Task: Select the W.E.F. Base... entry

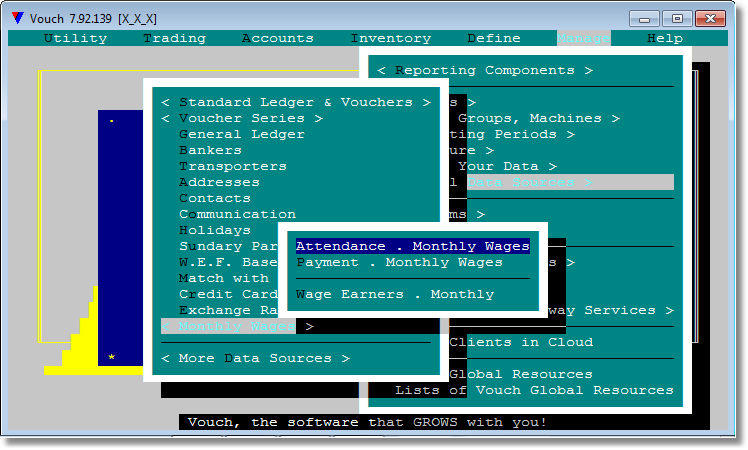Action: (x=229, y=262)
